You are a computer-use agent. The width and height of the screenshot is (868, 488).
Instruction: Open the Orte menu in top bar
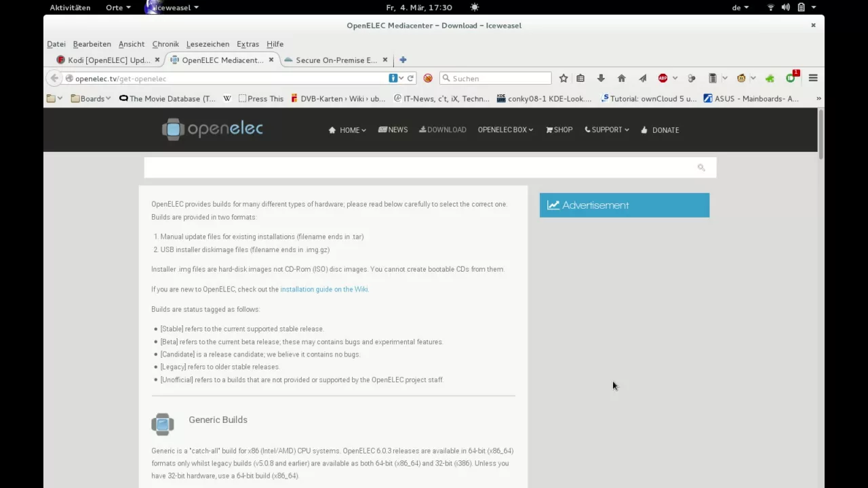117,7
